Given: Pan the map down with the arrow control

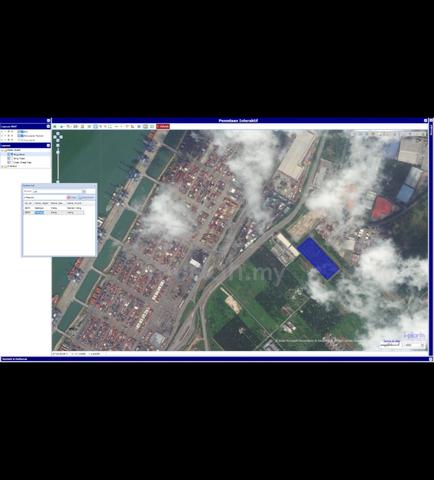Looking at the screenshot, I should point(58,140).
